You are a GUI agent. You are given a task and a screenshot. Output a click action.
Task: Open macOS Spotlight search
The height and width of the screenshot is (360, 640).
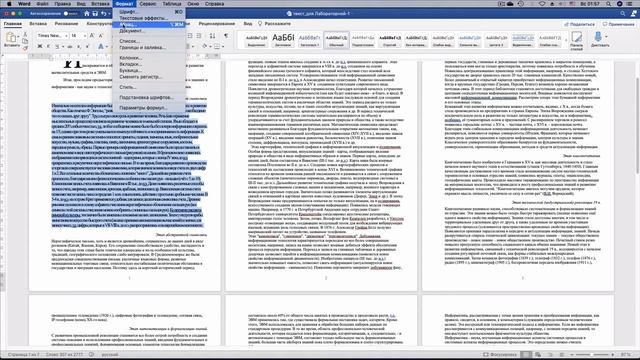[608, 4]
